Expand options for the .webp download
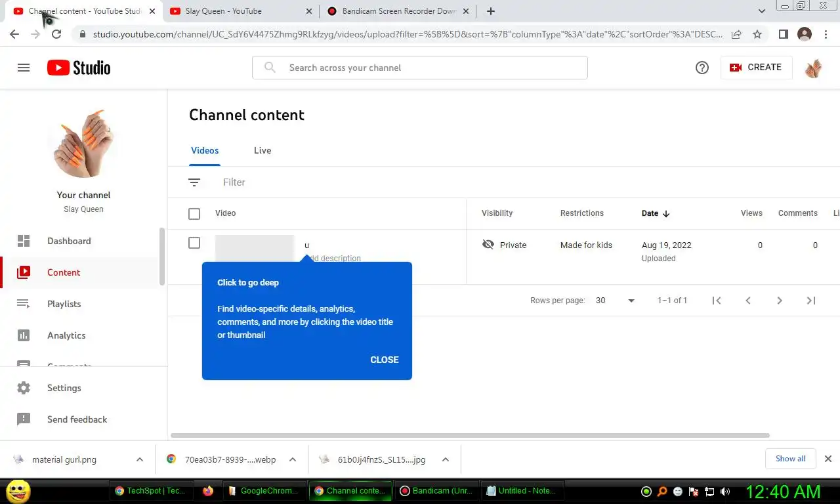Screen dimensions: 840x504 [293, 459]
